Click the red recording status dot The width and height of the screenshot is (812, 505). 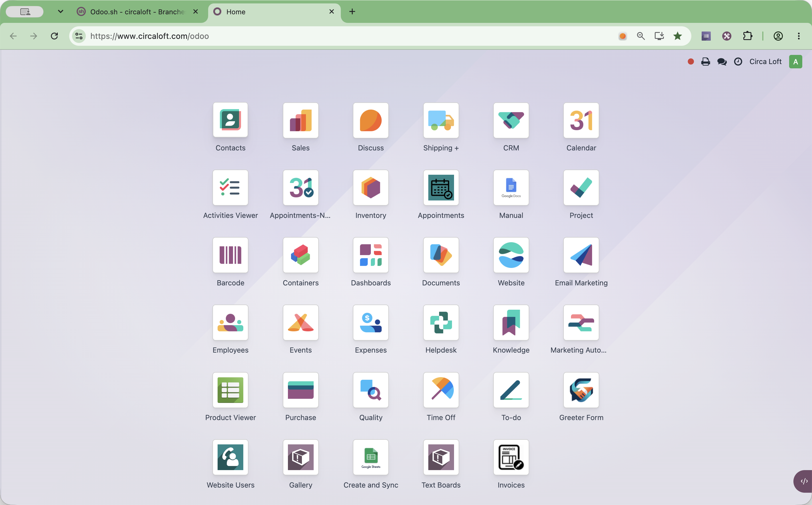pos(691,61)
